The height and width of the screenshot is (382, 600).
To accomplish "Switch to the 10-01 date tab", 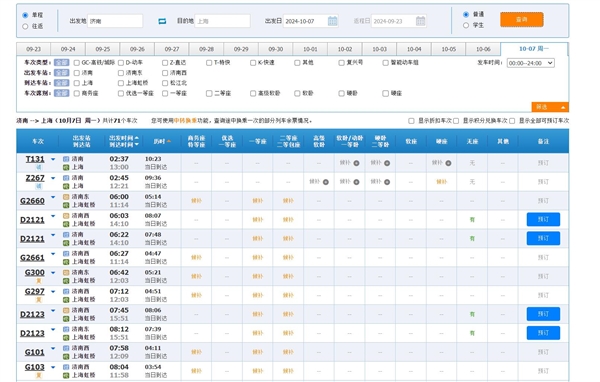I will (x=310, y=49).
